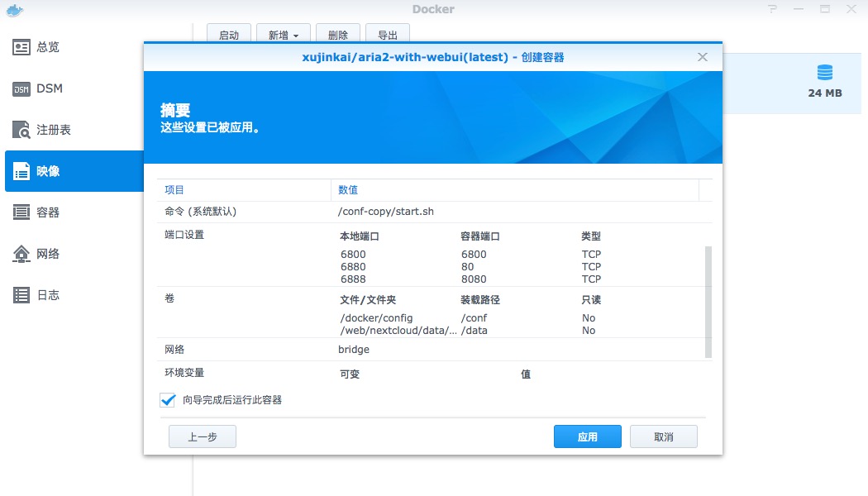
Task: Close the 创建容器 dialog with X
Action: tap(703, 57)
